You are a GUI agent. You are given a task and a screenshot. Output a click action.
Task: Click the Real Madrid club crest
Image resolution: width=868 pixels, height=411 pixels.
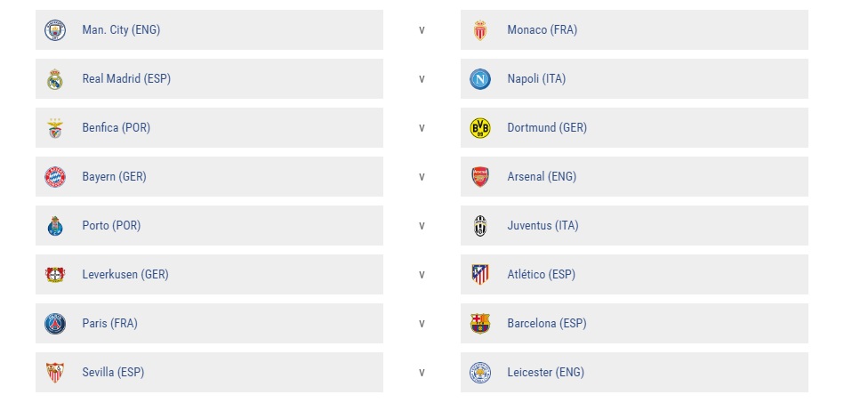(55, 79)
